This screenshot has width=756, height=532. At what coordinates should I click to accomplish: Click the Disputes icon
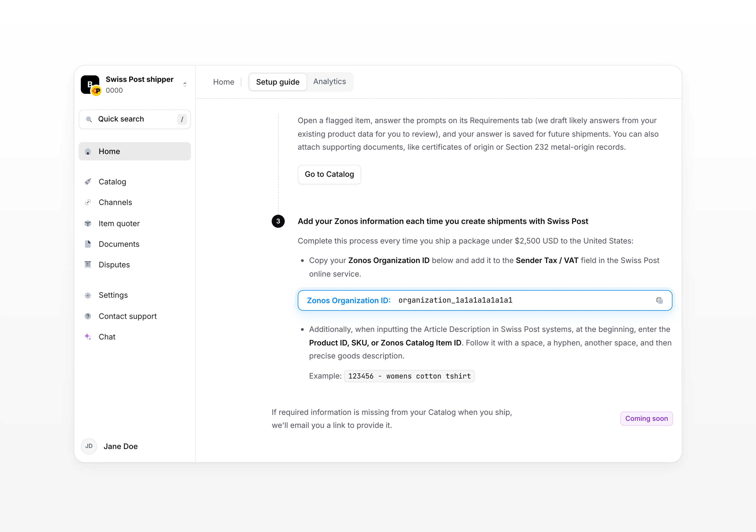[x=88, y=265]
